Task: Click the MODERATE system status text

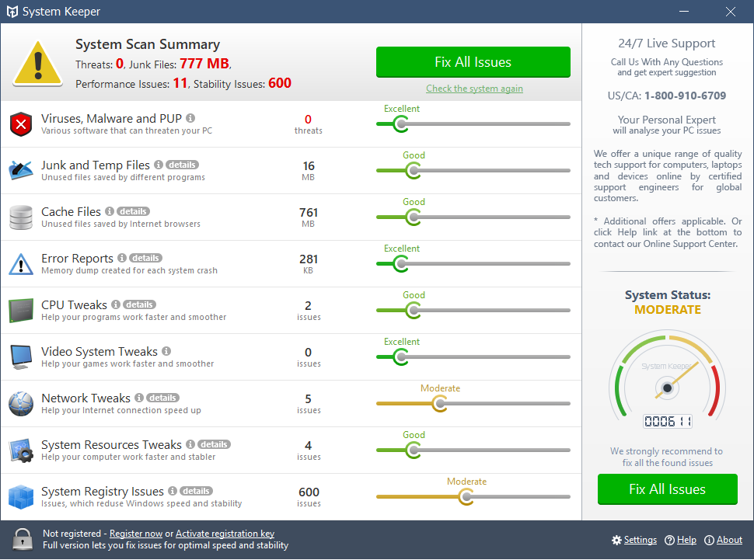Action: [x=668, y=310]
